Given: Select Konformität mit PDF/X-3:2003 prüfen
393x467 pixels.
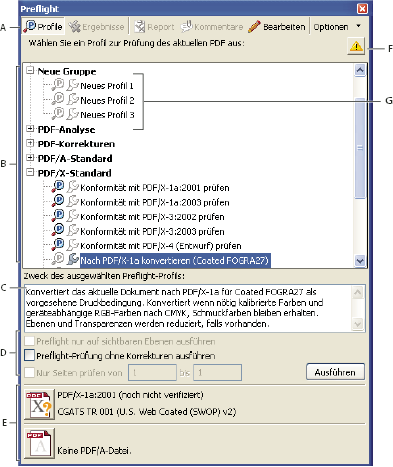Looking at the screenshot, I should pyautogui.click(x=152, y=231).
